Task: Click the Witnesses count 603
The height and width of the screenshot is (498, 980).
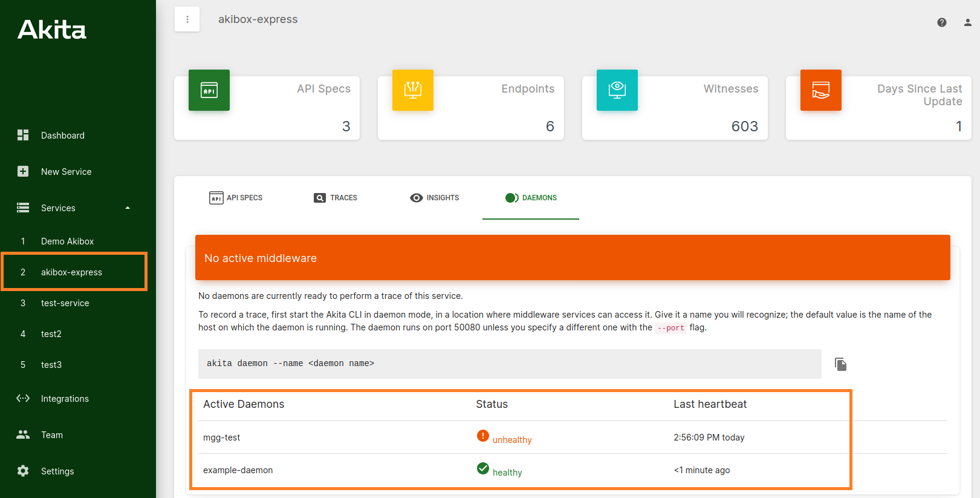Action: [x=745, y=126]
